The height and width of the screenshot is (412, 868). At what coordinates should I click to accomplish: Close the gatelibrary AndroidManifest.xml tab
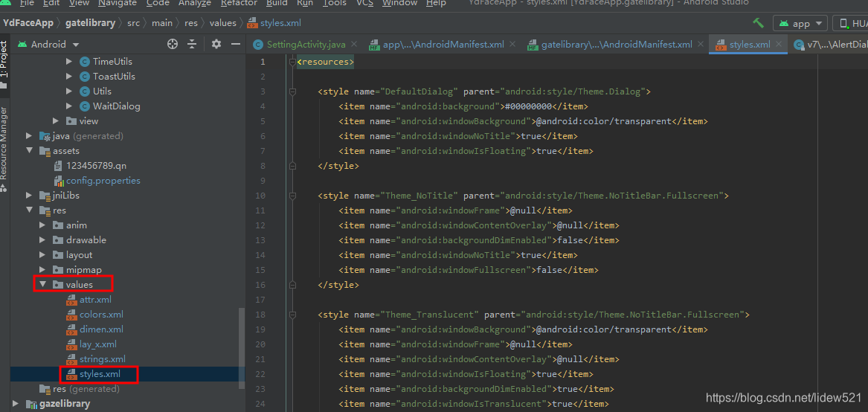700,45
